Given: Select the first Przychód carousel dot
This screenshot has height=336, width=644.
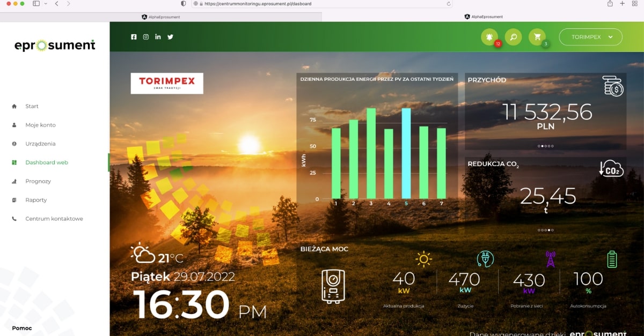Looking at the screenshot, I should coord(538,146).
